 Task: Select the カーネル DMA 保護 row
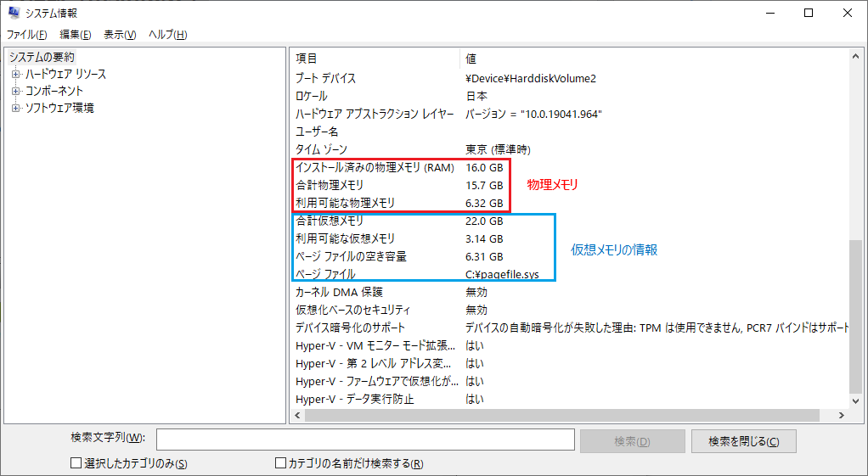(x=570, y=292)
